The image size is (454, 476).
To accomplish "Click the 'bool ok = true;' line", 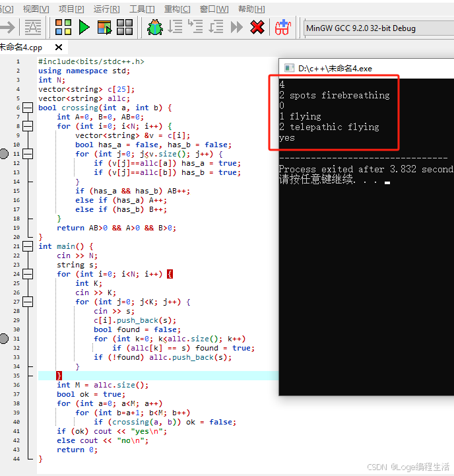I will pyautogui.click(x=91, y=394).
